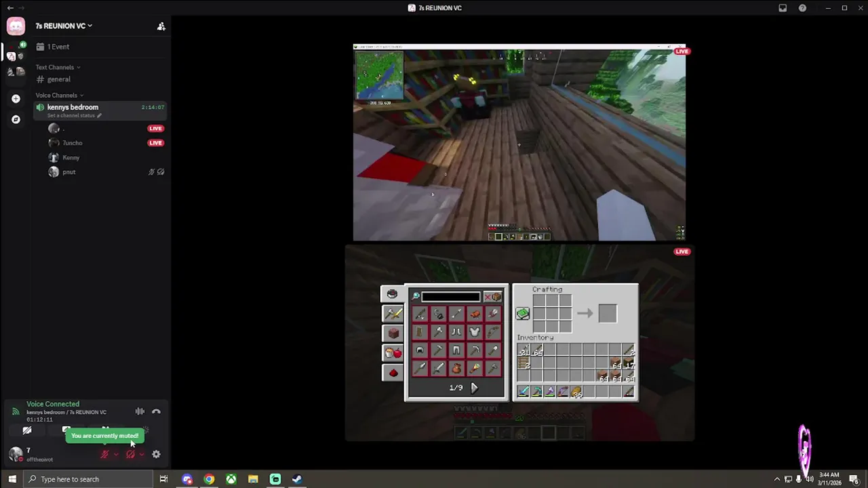868x488 pixels.
Task: Click the system tray microphone icon
Action: click(x=799, y=479)
